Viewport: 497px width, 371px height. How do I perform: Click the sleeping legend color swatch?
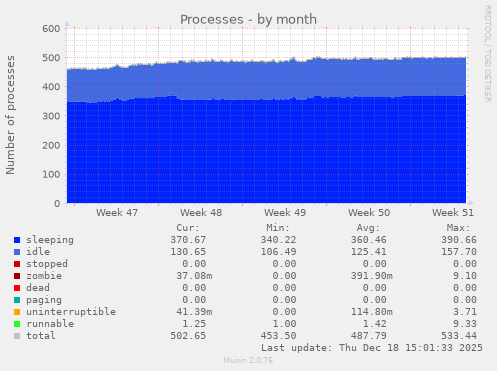(17, 240)
